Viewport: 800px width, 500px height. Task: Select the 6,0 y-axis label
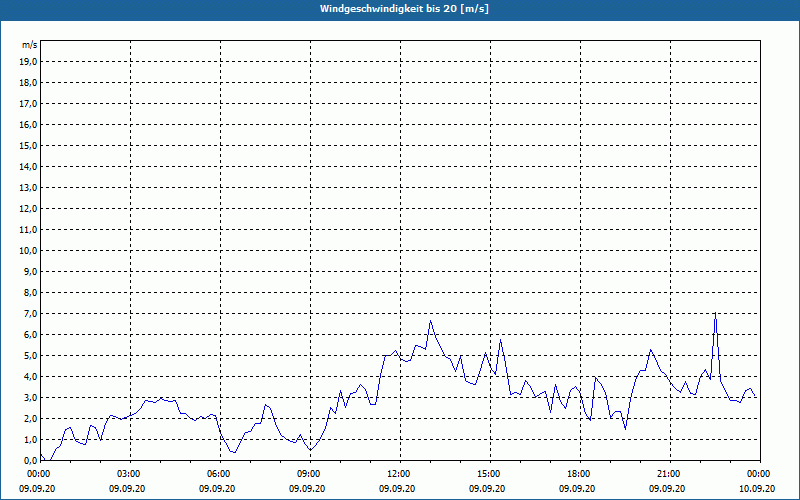[x=30, y=335]
